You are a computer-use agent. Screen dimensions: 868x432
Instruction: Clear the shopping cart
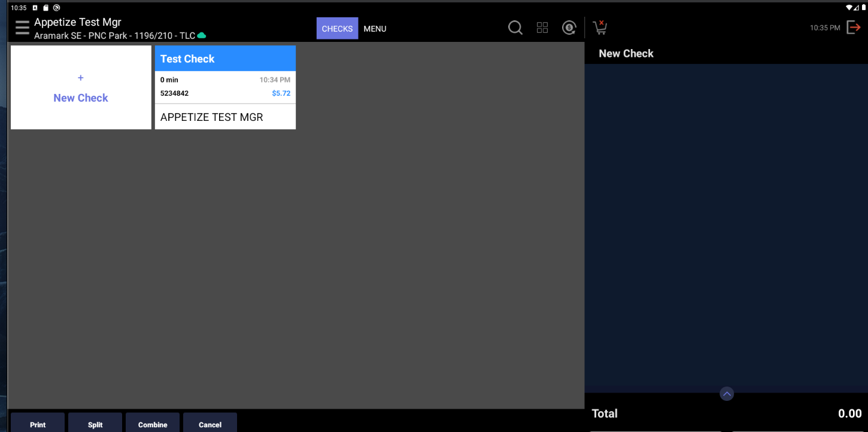(x=599, y=27)
